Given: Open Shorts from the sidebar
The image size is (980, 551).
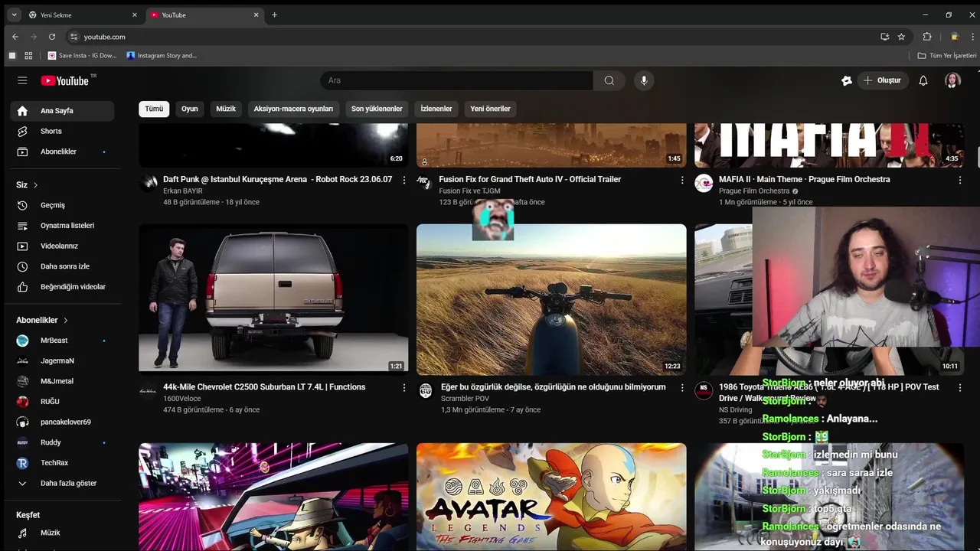Looking at the screenshot, I should point(63,131).
